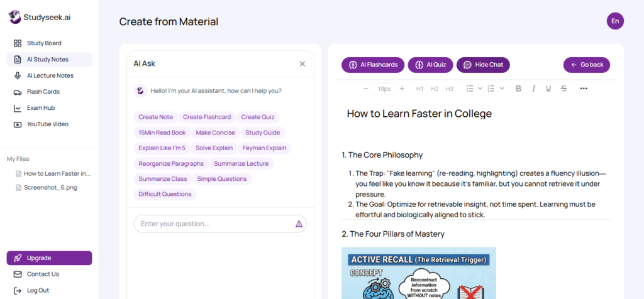
Task: Increase font size with plus
Action: pyautogui.click(x=402, y=89)
